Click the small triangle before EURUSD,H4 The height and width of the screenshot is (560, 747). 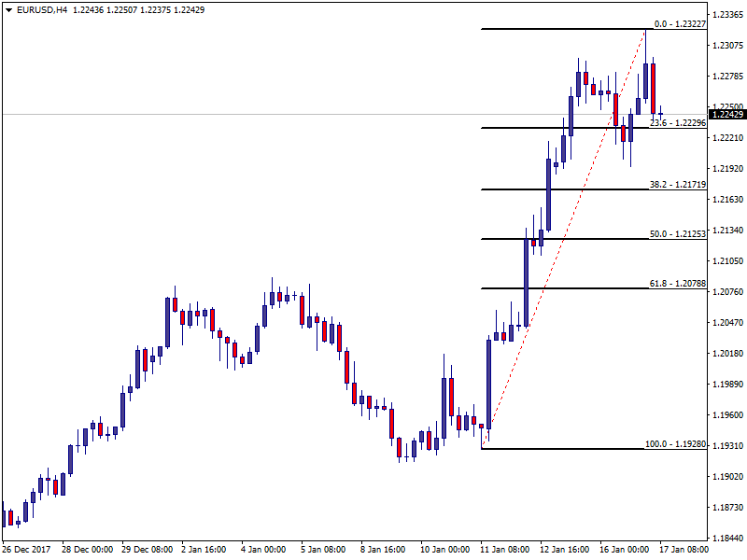[x=8, y=9]
